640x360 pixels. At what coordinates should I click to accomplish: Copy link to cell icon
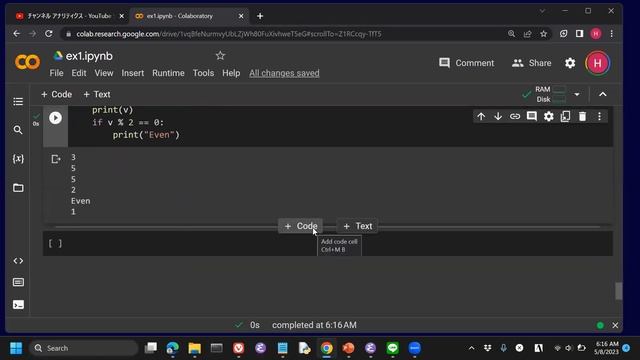(x=515, y=116)
